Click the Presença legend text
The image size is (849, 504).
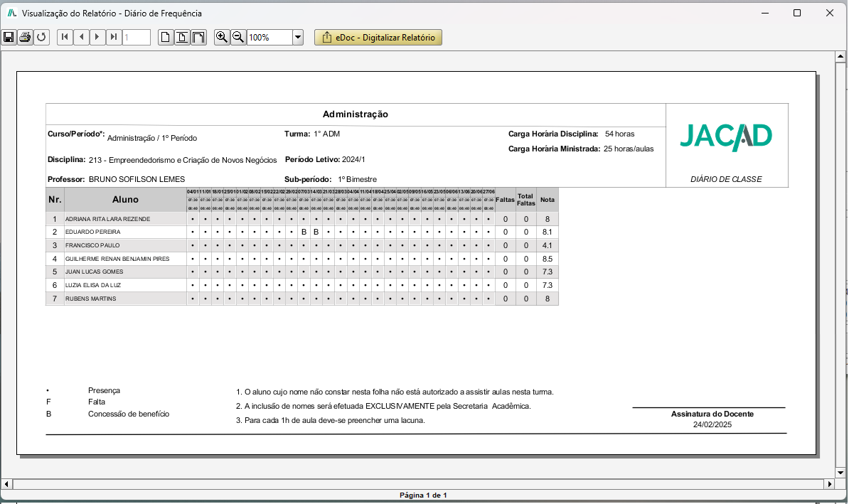coord(104,391)
